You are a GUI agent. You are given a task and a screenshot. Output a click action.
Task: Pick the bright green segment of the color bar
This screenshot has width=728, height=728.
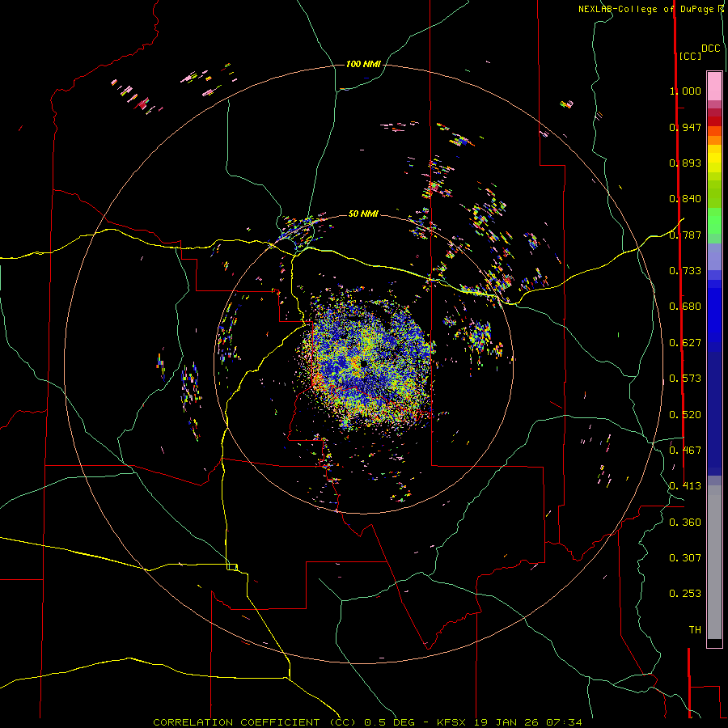pos(714,221)
